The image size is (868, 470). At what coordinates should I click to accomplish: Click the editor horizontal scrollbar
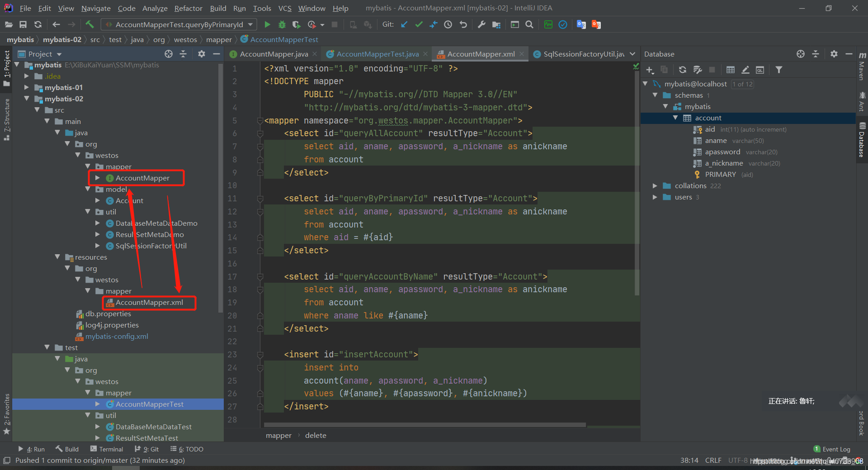click(x=425, y=425)
